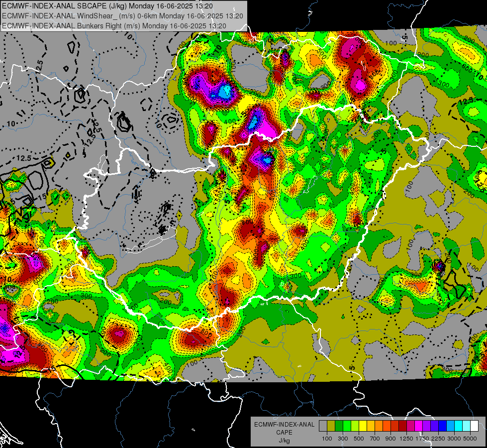
Task: Click the legend value 1750
Action: click(x=422, y=439)
